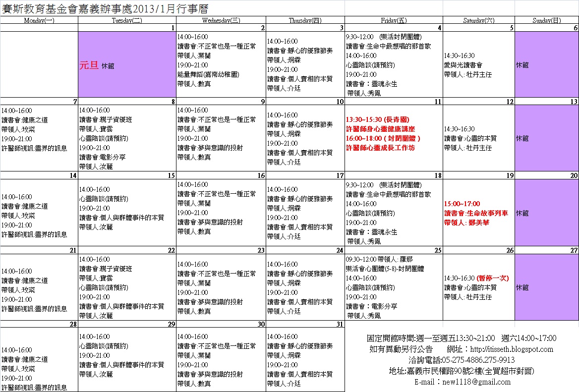Image resolution: width=579 pixels, height=392 pixels.
Task: Select the Monday(一) column header
Action: (x=39, y=20)
